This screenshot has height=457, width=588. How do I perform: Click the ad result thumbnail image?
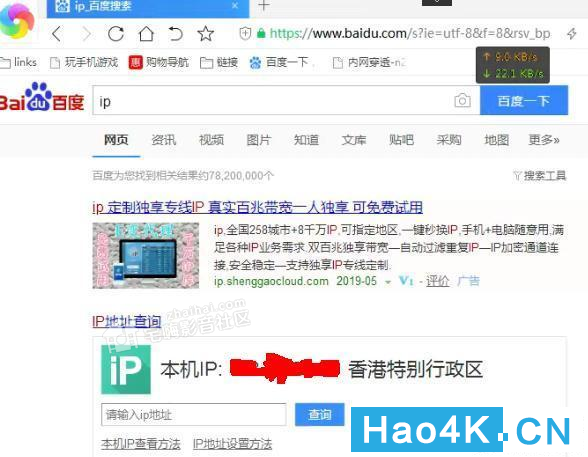[146, 255]
